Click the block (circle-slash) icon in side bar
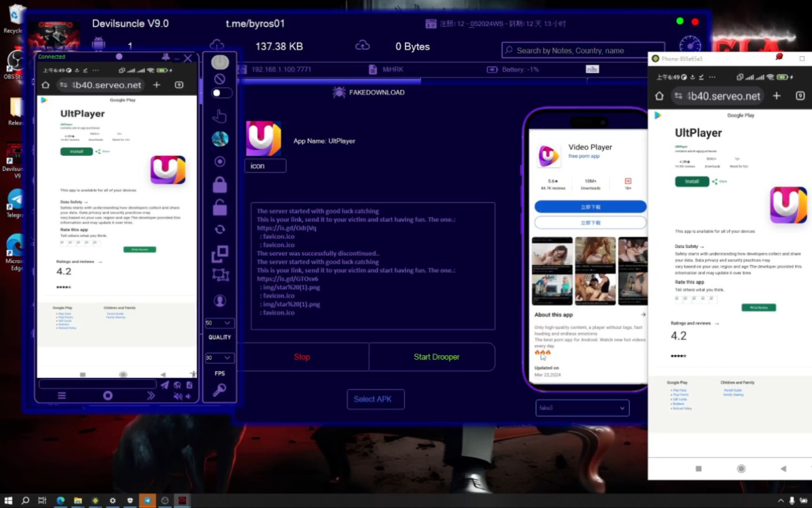This screenshot has width=812, height=508. [220, 79]
